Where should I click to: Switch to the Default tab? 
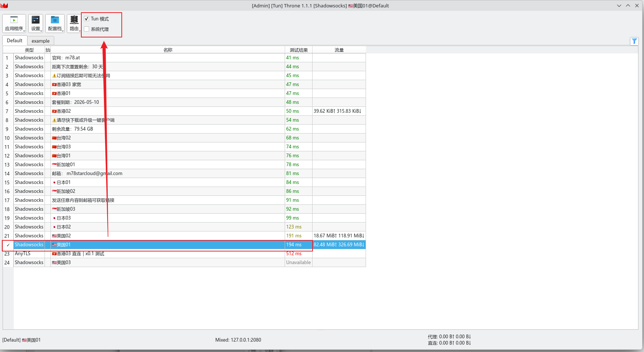pos(14,40)
